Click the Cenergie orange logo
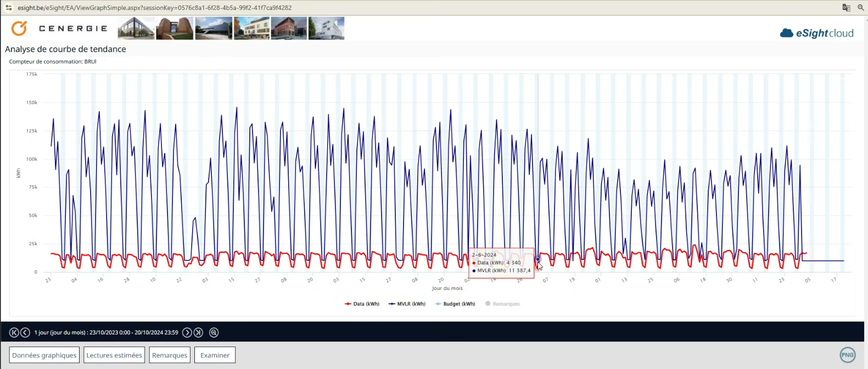Screen dimensions: 868x369 pos(19,28)
